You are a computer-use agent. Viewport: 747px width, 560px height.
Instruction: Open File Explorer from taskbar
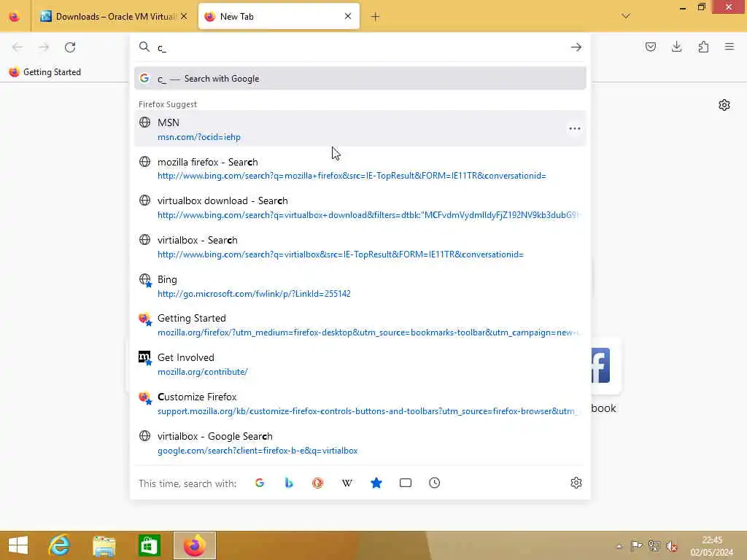104,545
